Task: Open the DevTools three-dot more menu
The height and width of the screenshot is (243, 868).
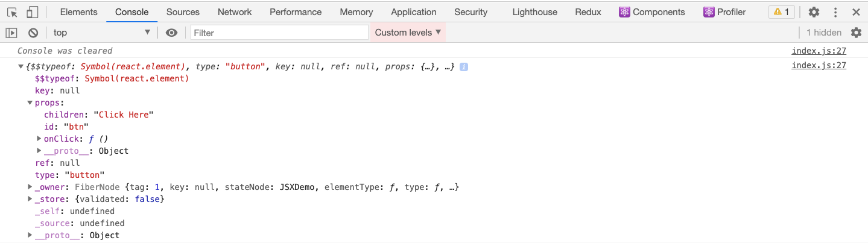Action: (x=835, y=12)
